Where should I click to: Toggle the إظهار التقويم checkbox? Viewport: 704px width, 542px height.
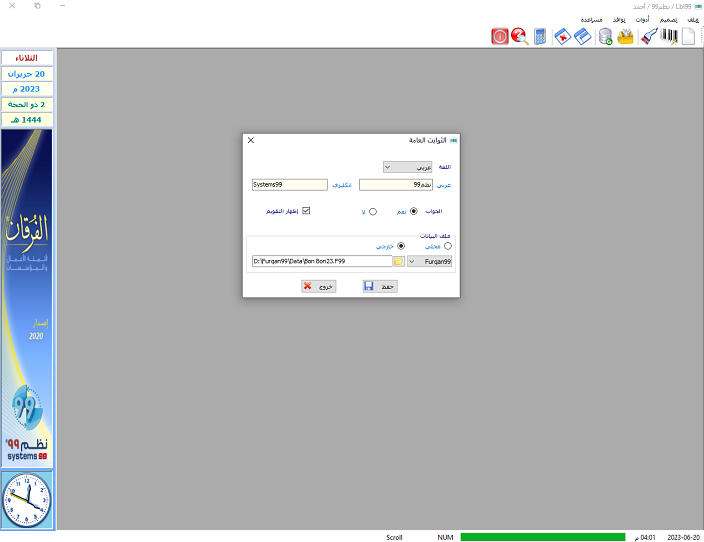coord(307,211)
